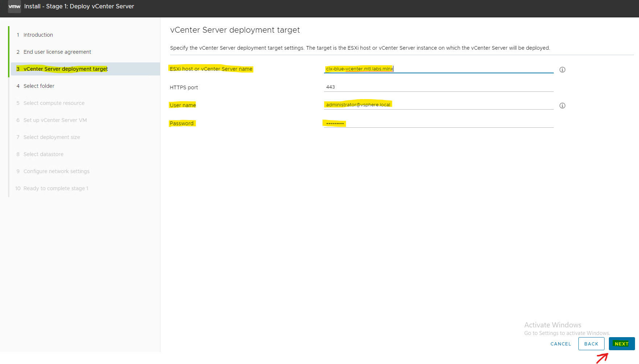Click the BACK button
Image resolution: width=639 pixels, height=364 pixels.
point(591,344)
